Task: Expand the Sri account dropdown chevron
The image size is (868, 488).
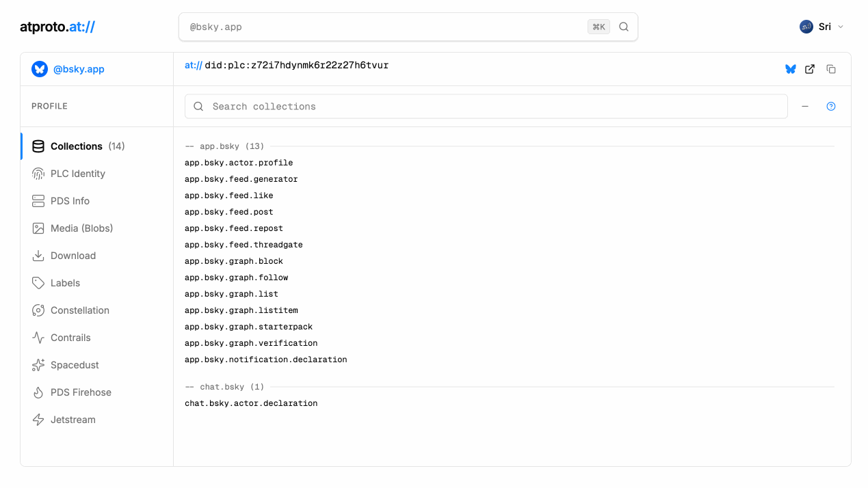Action: 841,27
